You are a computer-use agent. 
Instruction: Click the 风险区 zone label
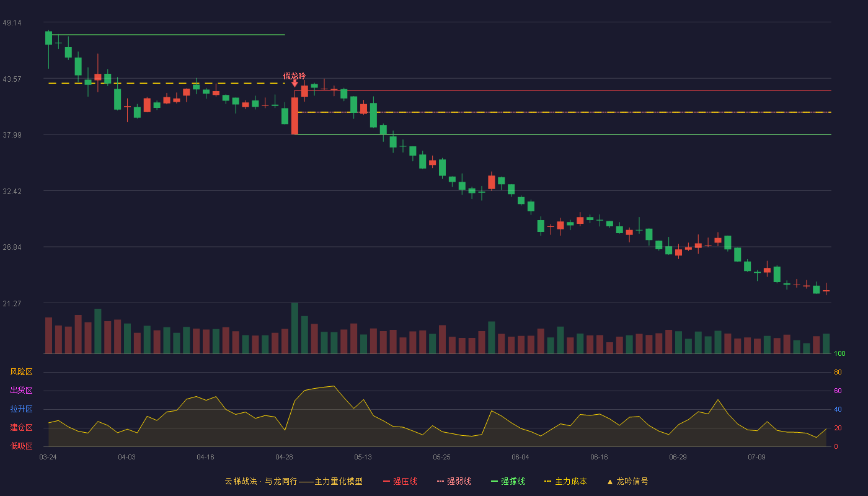tap(21, 372)
